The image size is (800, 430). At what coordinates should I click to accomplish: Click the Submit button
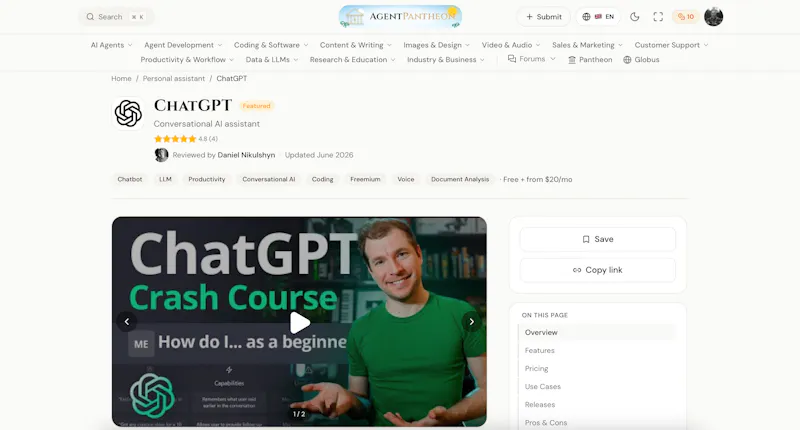point(543,17)
